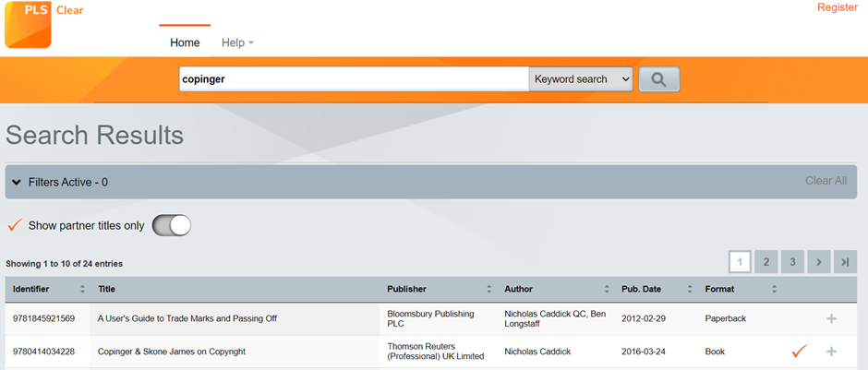Select the Home tab
Viewport: 868px width, 370px height.
point(185,42)
